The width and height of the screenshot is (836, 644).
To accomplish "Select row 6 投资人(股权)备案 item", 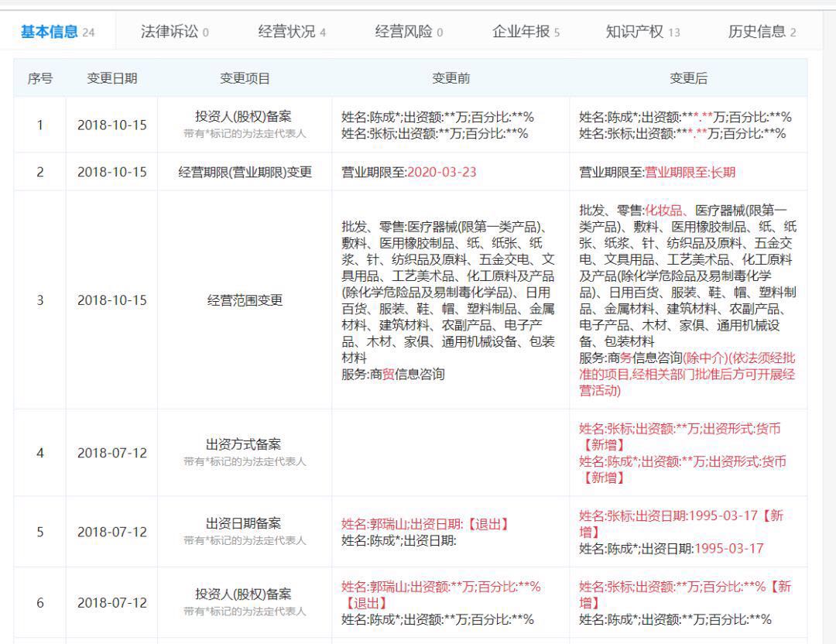I will (243, 594).
